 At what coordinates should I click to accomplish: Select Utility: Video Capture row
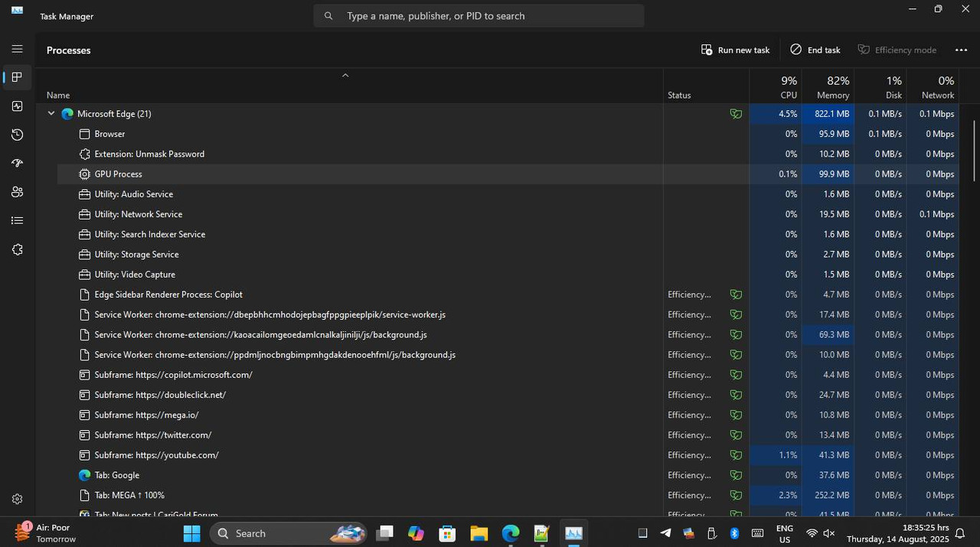pyautogui.click(x=508, y=275)
